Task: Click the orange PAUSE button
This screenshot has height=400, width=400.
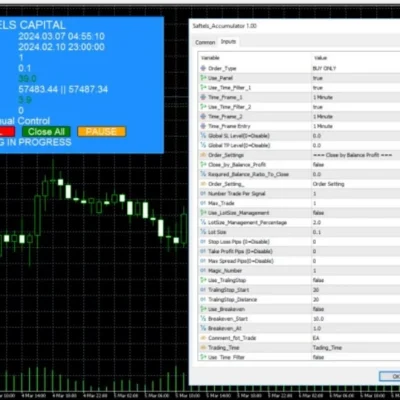Action: pyautogui.click(x=101, y=132)
